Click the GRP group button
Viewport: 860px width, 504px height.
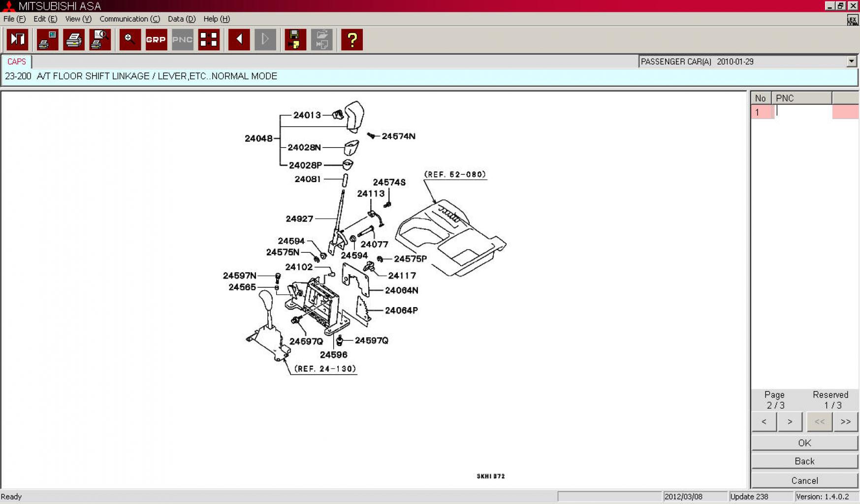click(156, 39)
